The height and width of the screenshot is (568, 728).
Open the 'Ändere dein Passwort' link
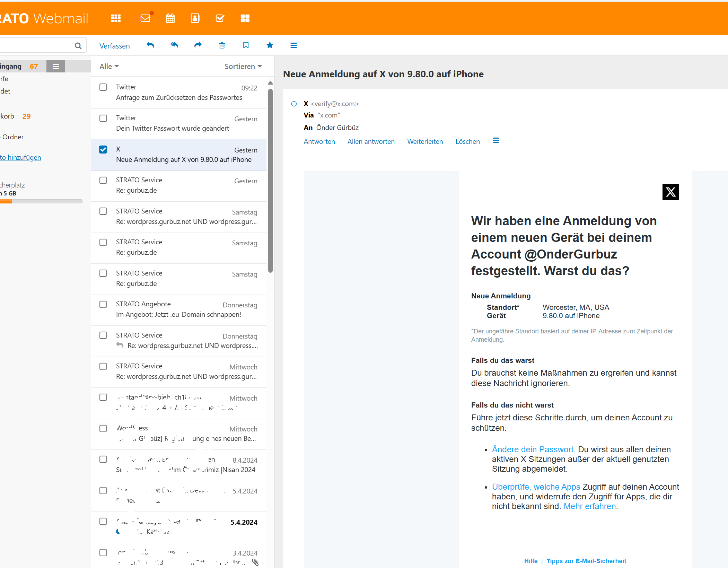534,449
